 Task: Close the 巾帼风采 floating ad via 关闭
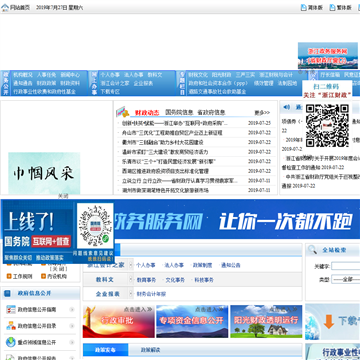[63, 196]
